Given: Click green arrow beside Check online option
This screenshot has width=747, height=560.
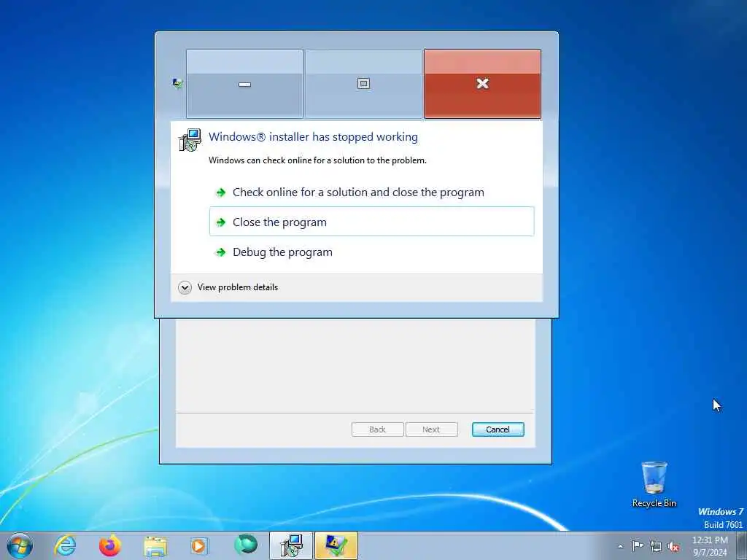Looking at the screenshot, I should tap(220, 192).
